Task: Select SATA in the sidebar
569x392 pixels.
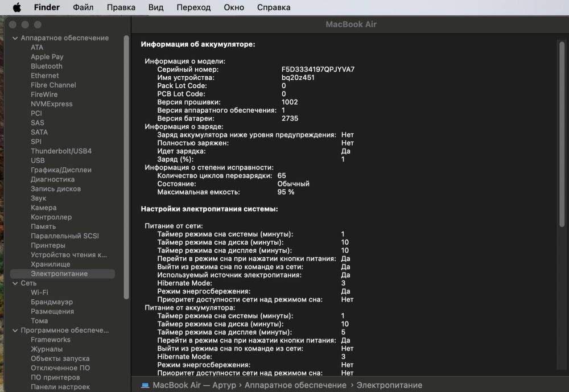Action: click(x=39, y=132)
